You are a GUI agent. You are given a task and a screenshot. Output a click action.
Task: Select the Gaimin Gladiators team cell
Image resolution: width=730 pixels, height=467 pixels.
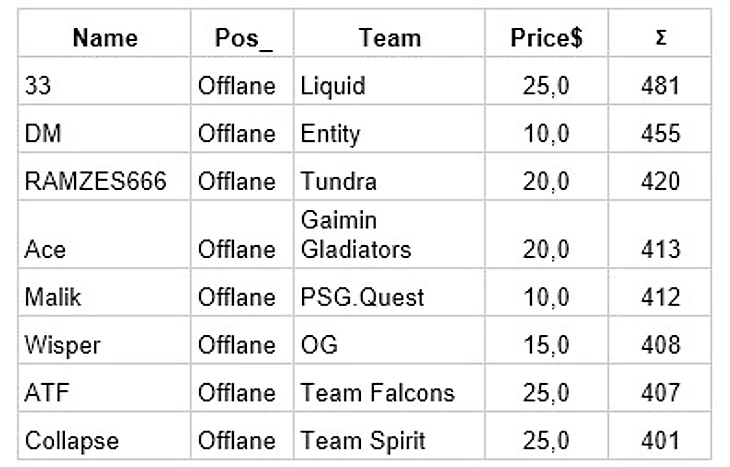(x=355, y=234)
